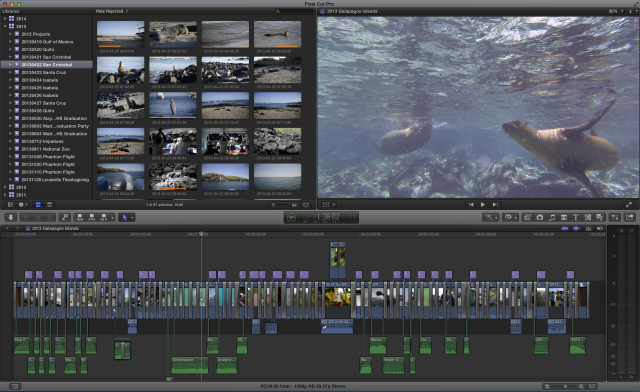Click the timecode display
The height and width of the screenshot is (392, 640).
click(x=321, y=217)
